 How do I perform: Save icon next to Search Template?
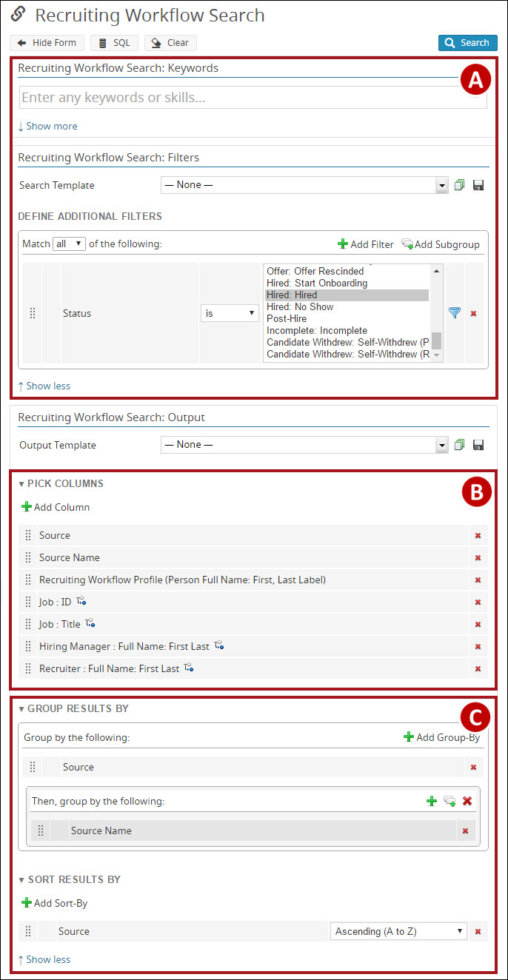[x=478, y=185]
